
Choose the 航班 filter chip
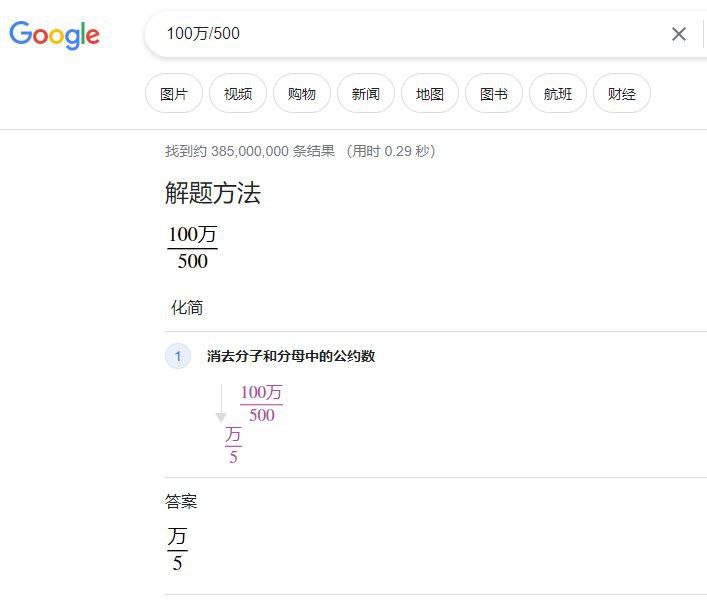[x=558, y=93]
